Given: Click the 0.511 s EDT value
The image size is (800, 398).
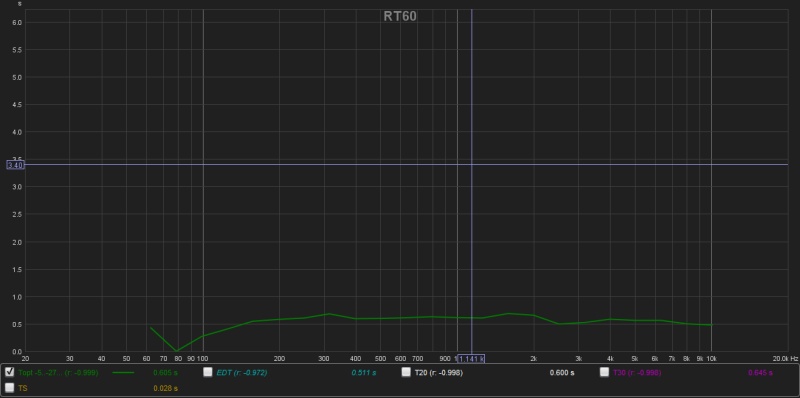Looking at the screenshot, I should tap(363, 372).
